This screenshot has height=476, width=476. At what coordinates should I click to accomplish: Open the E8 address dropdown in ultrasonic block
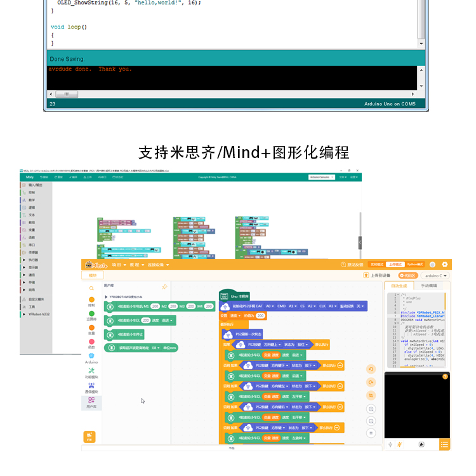tap(155, 348)
